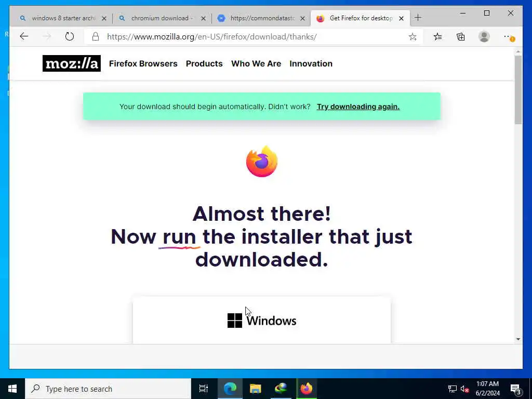Close the 'Get Firefox for desktop' tab
Image resolution: width=532 pixels, height=399 pixels.
click(402, 18)
